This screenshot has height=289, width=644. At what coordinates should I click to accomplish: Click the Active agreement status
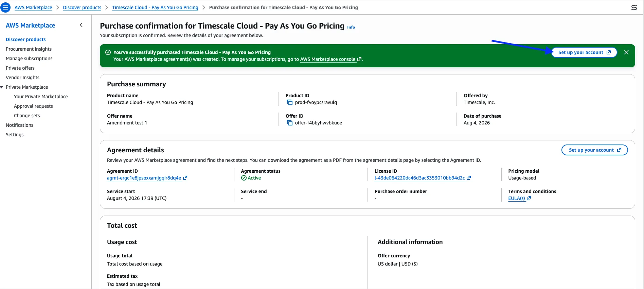tap(251, 178)
